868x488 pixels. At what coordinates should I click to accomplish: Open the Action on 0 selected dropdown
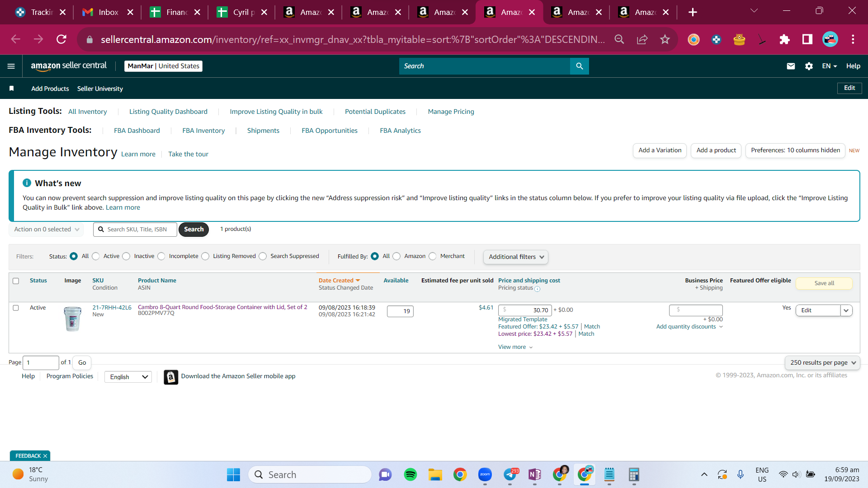tap(46, 230)
